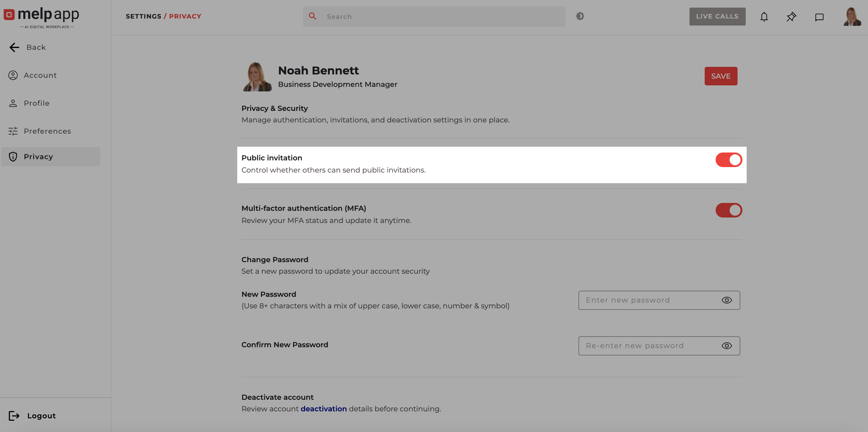Click the SETTINGS breadcrumb
Image resolution: width=868 pixels, height=432 pixels.
(144, 16)
